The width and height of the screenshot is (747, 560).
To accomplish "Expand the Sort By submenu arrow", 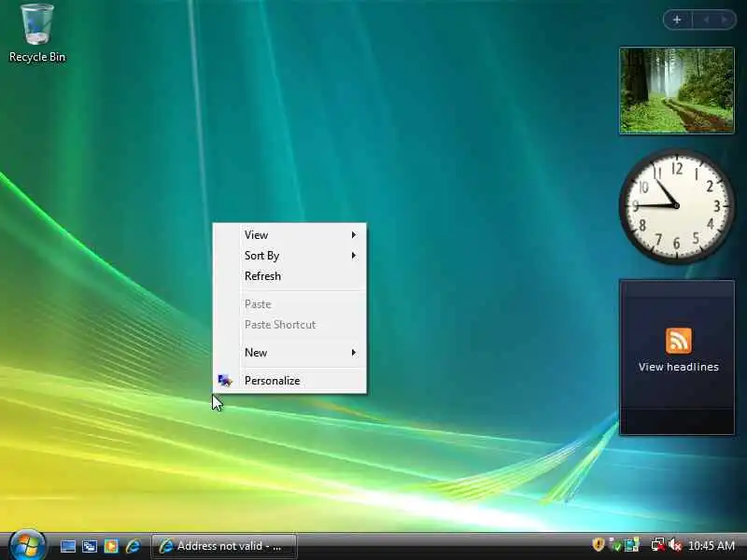I will (354, 255).
